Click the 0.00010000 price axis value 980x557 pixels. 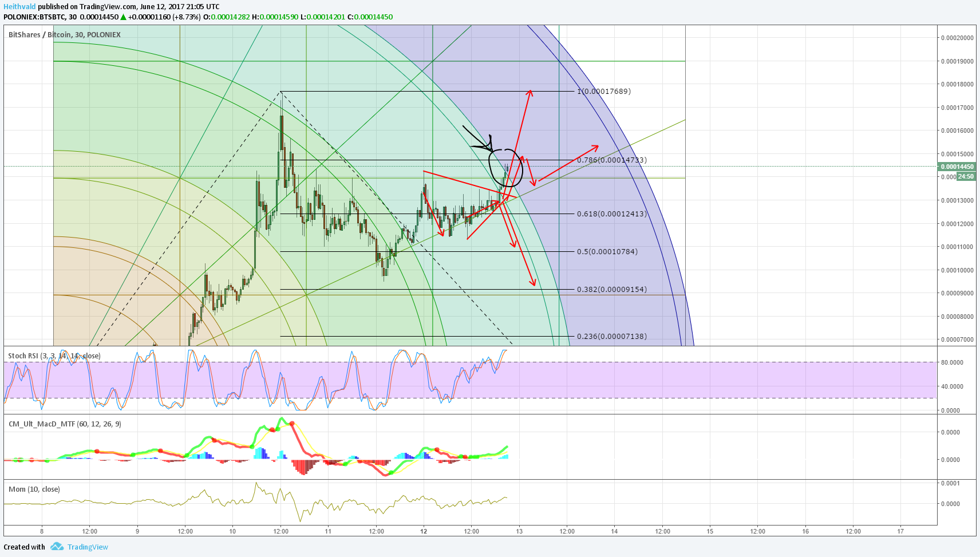[957, 270]
